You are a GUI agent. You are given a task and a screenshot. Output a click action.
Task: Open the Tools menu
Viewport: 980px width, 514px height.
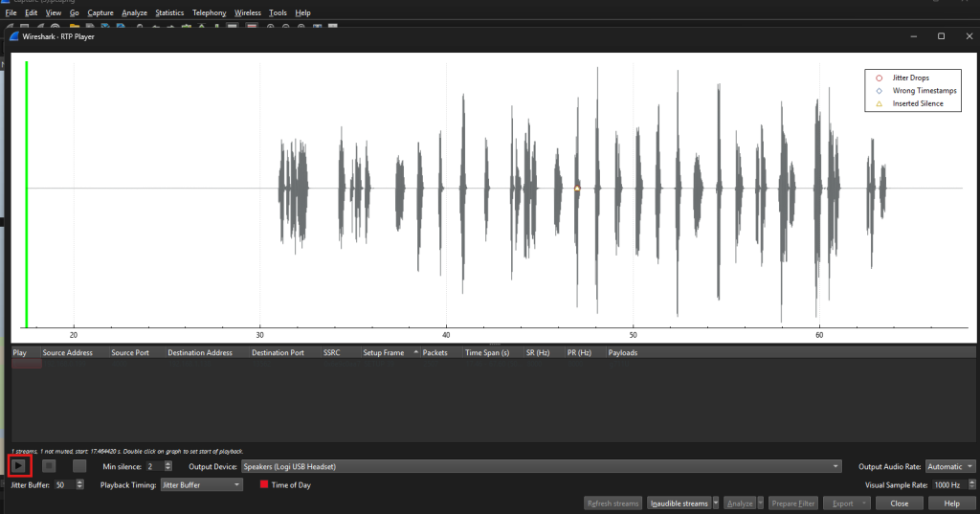coord(278,12)
